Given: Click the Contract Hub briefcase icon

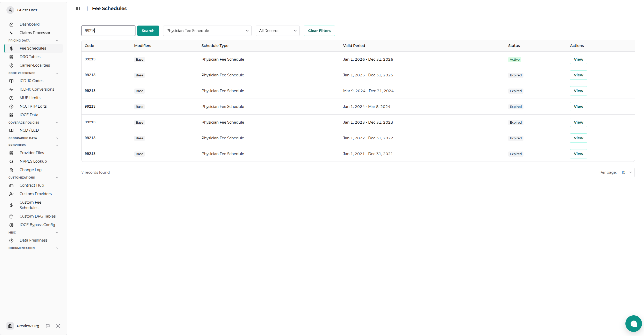Looking at the screenshot, I should click(x=11, y=186).
